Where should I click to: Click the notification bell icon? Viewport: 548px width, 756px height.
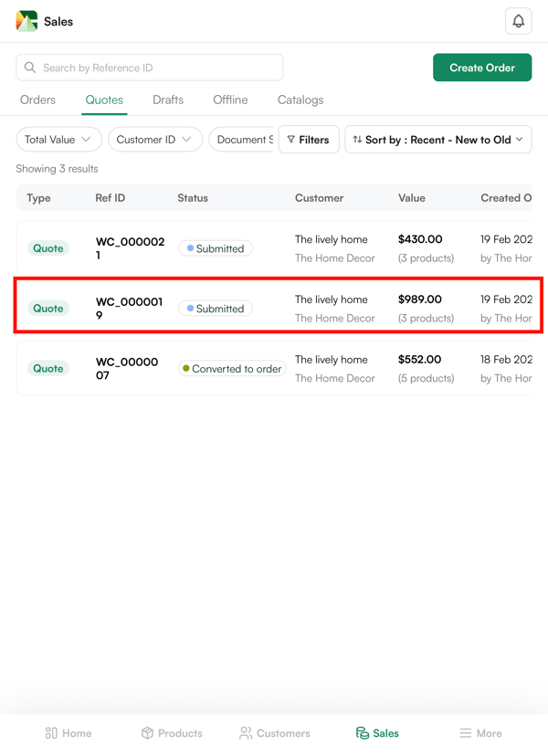(518, 21)
